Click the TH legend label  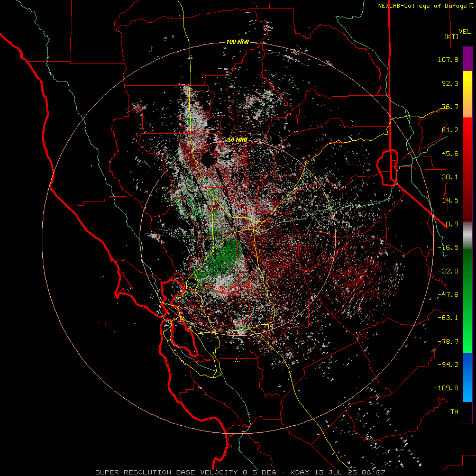pos(454,412)
